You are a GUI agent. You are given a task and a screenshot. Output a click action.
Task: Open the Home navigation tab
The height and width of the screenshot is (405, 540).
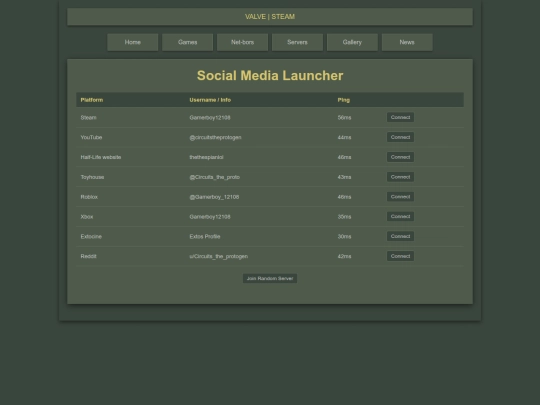(x=133, y=42)
